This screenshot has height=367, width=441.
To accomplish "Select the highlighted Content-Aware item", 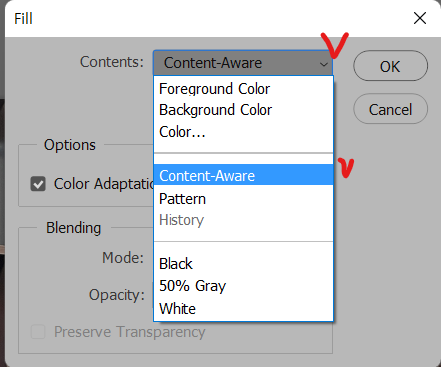I will pos(243,175).
